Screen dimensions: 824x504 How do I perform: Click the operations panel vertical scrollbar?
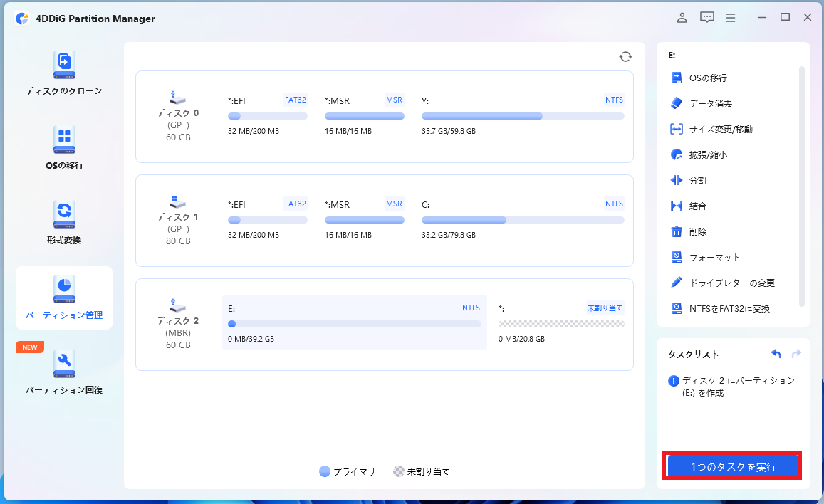coord(801,186)
